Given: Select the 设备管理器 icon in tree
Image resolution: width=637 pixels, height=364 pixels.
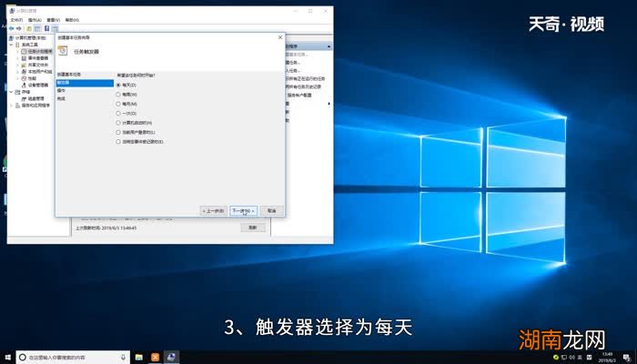Looking at the screenshot, I should pyautogui.click(x=24, y=85).
